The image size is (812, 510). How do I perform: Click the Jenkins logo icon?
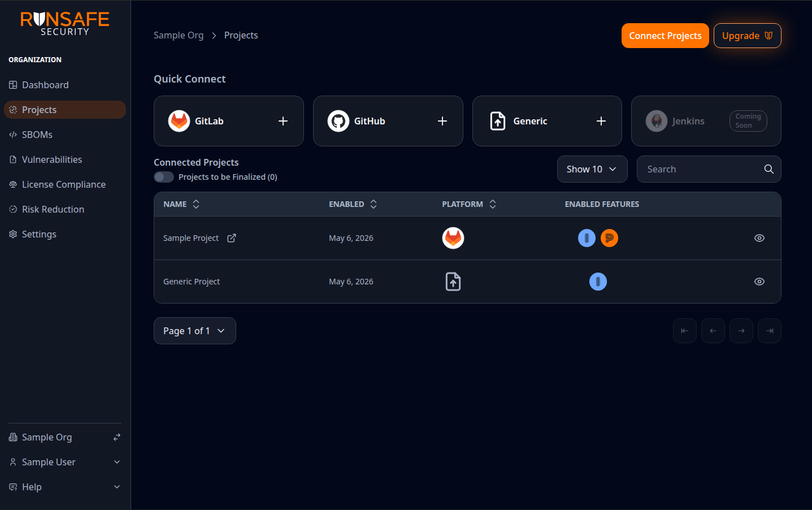coord(657,121)
